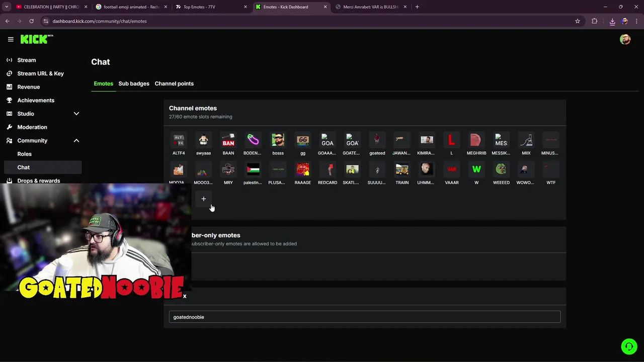This screenshot has height=362, width=644.
Task: Reload the page
Action: point(31,21)
